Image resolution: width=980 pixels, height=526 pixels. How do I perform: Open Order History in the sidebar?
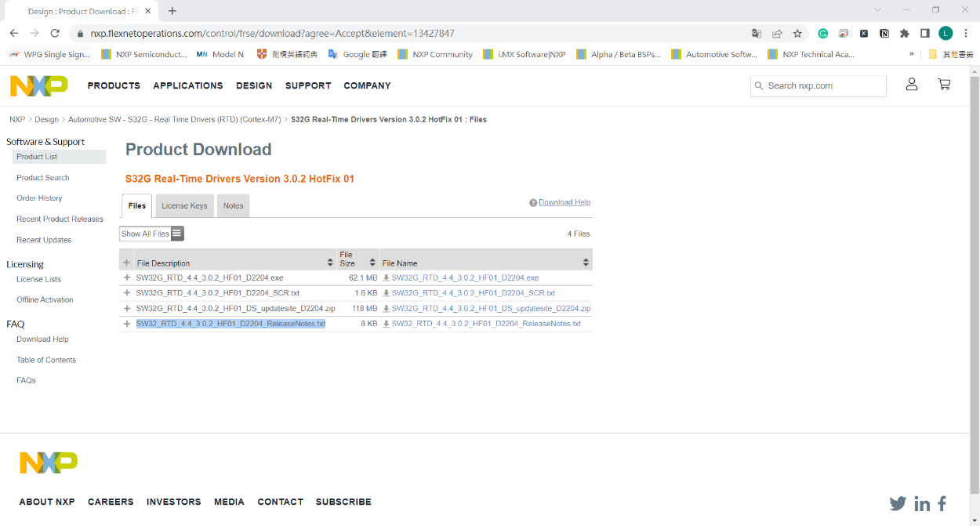pos(39,198)
